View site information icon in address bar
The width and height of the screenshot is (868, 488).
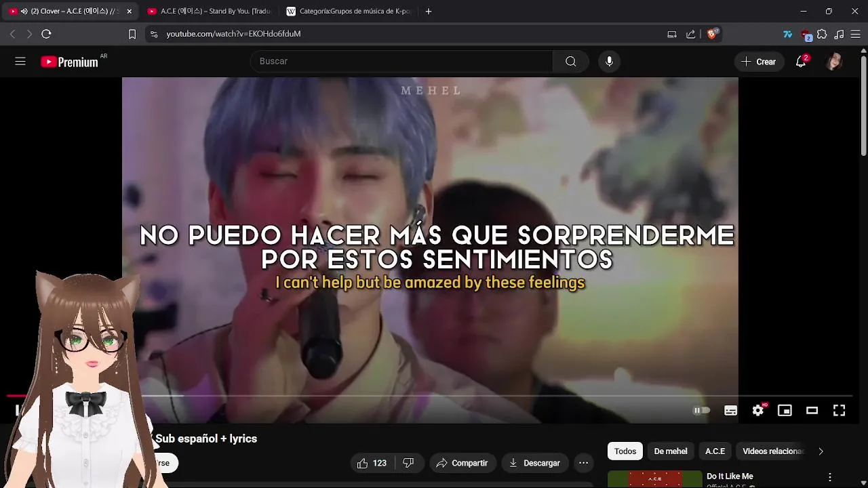(x=154, y=34)
